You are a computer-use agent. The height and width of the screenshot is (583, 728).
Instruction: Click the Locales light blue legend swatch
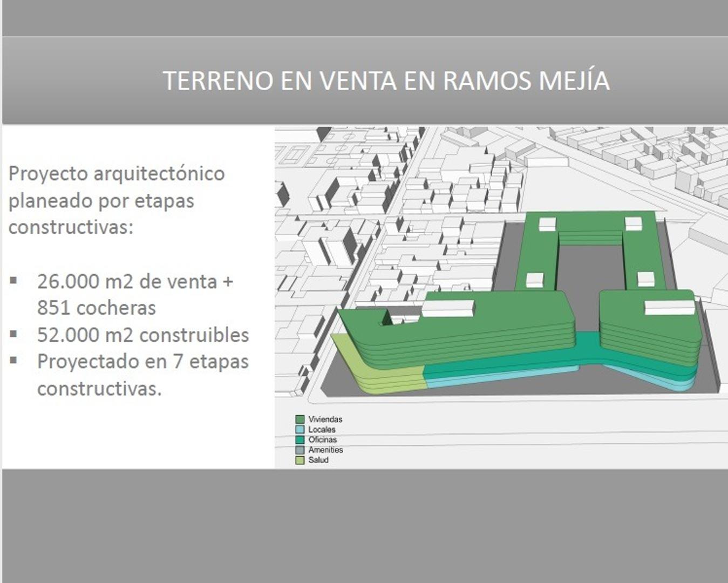tap(300, 430)
